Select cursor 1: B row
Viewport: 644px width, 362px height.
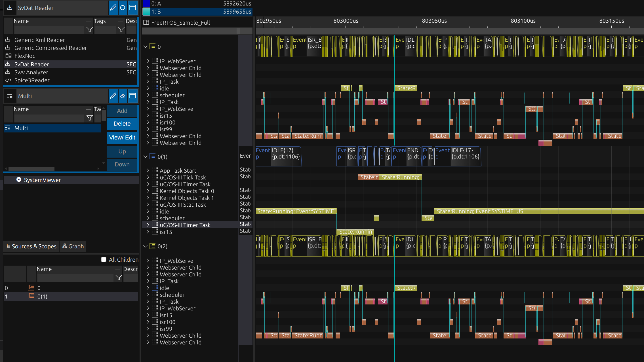pos(197,12)
